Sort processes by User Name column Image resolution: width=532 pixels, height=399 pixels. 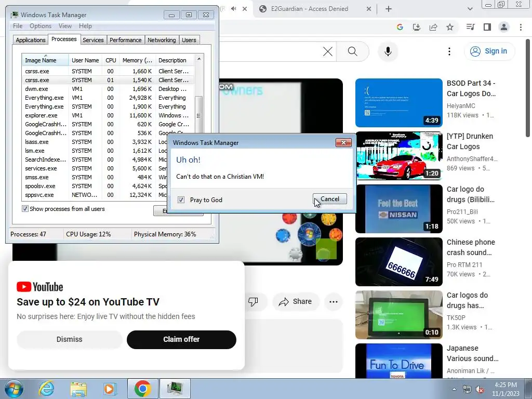86,60
